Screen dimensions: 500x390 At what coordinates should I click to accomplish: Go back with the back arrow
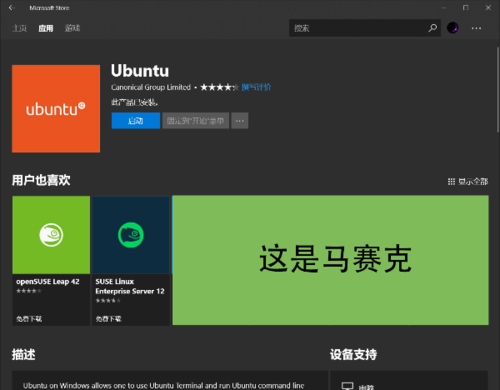point(12,8)
